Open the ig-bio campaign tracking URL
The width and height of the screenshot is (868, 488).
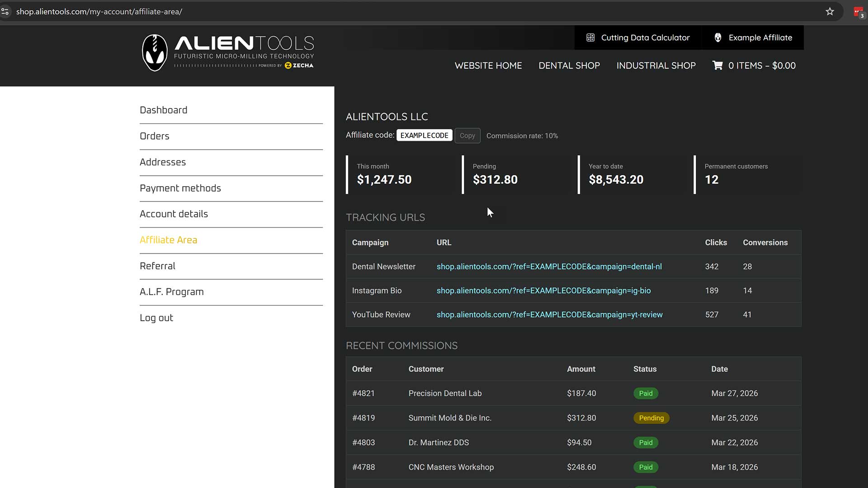click(543, 291)
